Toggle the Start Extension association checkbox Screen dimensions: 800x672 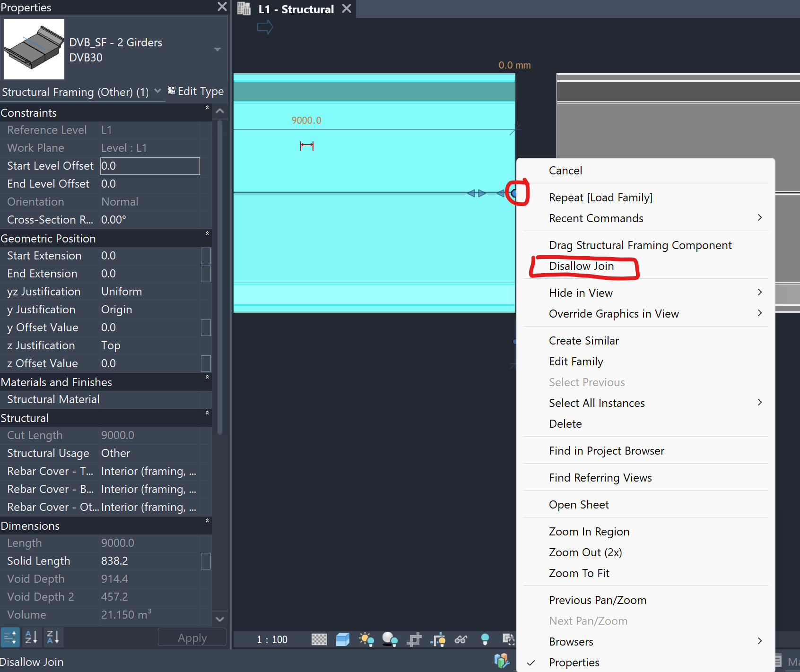[206, 256]
